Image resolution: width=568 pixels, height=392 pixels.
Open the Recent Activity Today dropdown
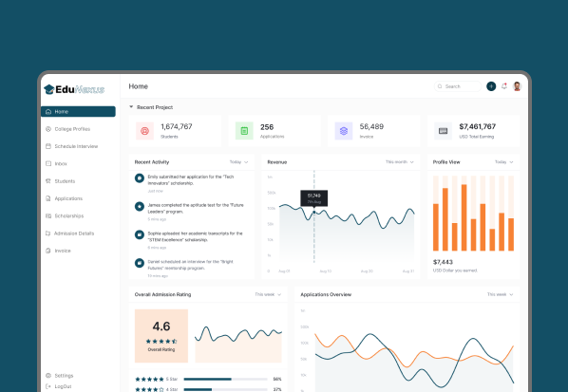tap(238, 161)
